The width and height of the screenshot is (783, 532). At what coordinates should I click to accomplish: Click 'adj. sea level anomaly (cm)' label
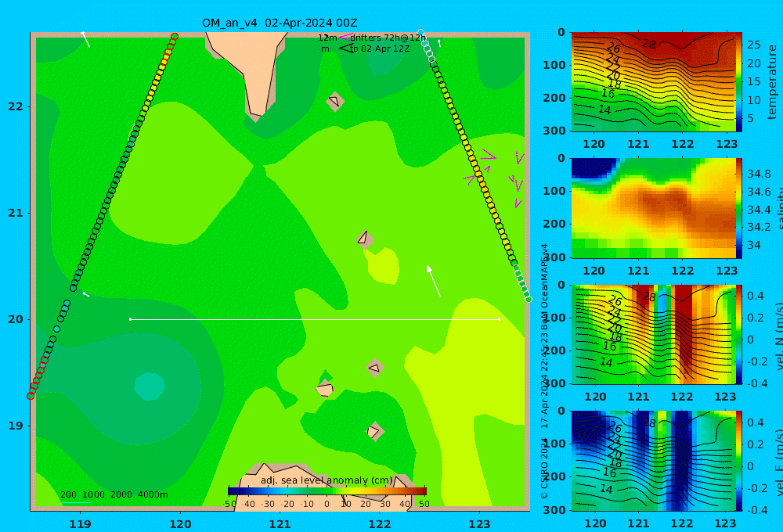(x=327, y=480)
